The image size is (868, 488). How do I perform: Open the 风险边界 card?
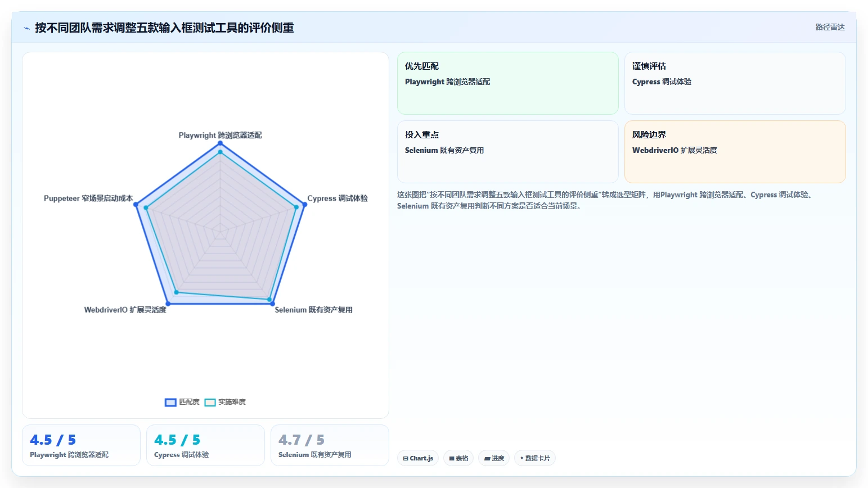[735, 152]
